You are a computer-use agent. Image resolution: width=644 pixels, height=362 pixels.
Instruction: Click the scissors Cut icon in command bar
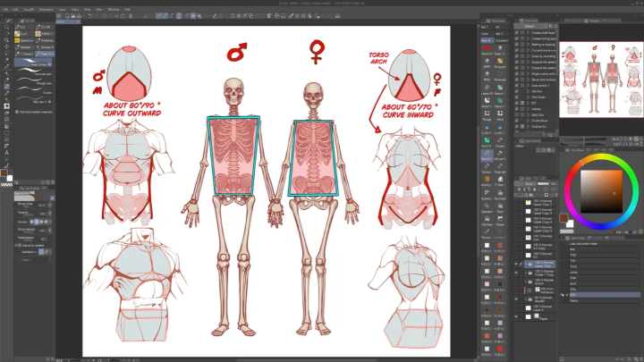(131, 16)
